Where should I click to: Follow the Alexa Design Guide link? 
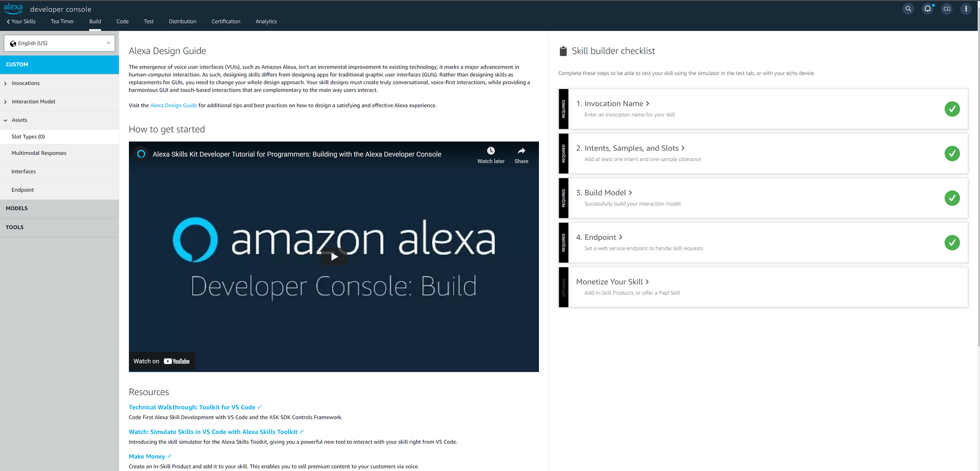click(x=173, y=105)
